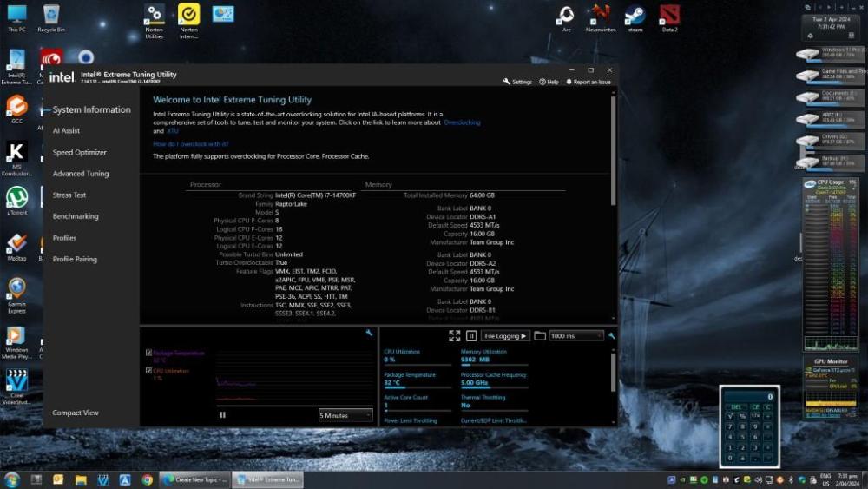The image size is (868, 489).
Task: Switch to Create New Topic browser window
Action: pyautogui.click(x=194, y=479)
